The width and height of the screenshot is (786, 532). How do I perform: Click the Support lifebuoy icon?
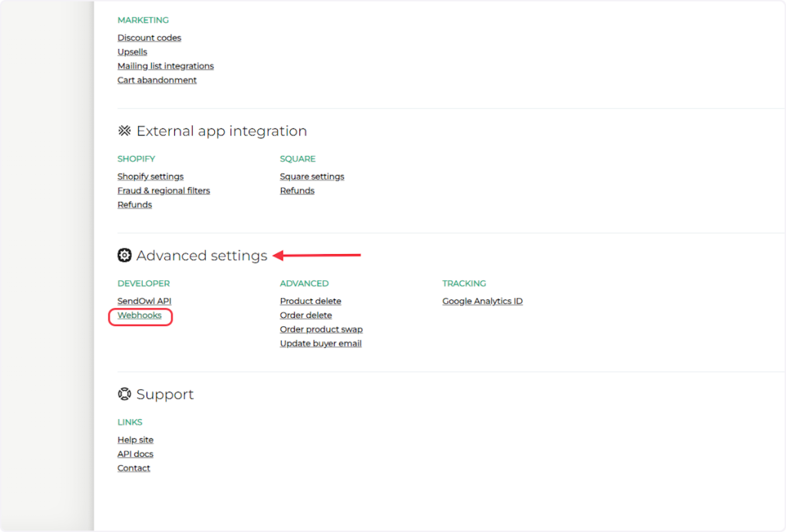pyautogui.click(x=124, y=395)
